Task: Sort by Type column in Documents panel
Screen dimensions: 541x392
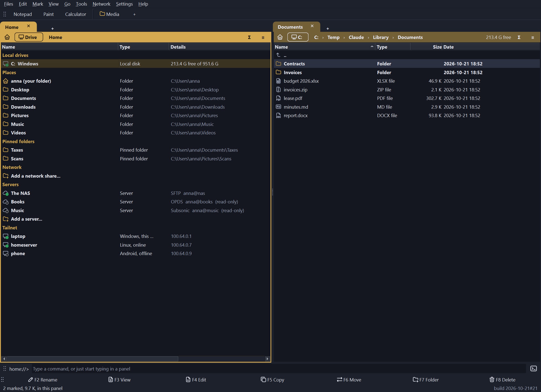Action: pyautogui.click(x=393, y=47)
